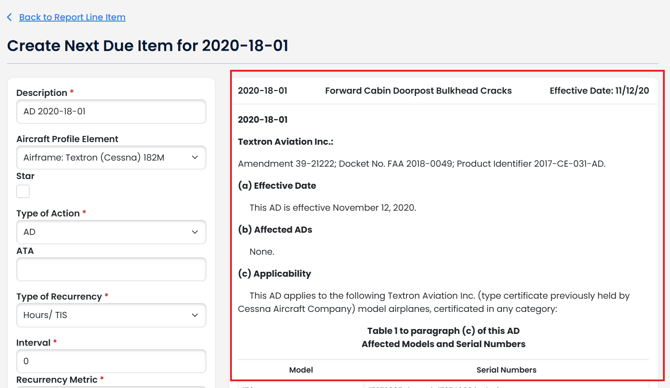Image resolution: width=670 pixels, height=388 pixels.
Task: Click the Serial Numbers column header
Action: [x=506, y=370]
